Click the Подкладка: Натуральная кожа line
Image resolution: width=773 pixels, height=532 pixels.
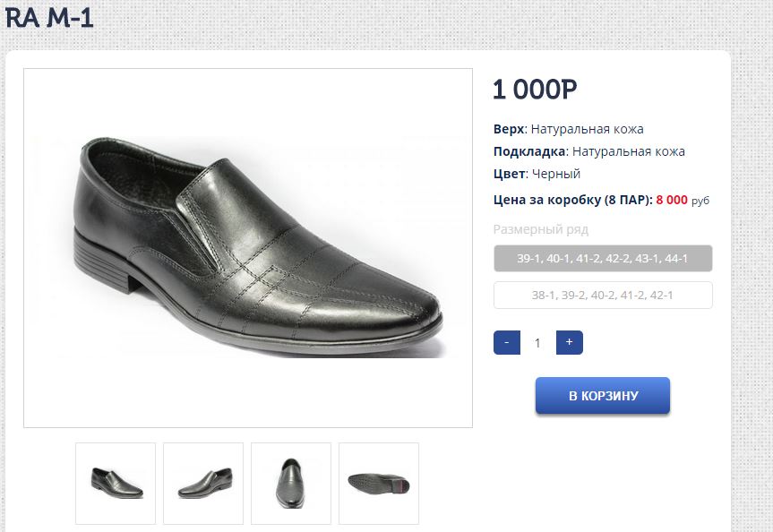click(588, 151)
